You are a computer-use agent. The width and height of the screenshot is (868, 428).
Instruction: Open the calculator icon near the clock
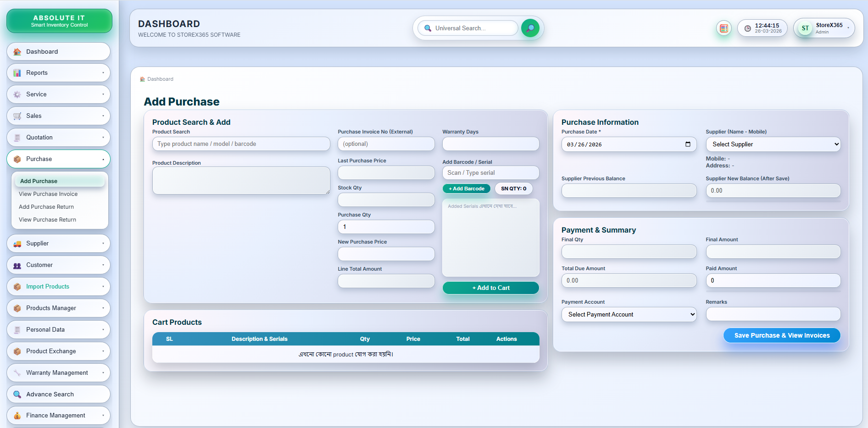click(x=723, y=28)
